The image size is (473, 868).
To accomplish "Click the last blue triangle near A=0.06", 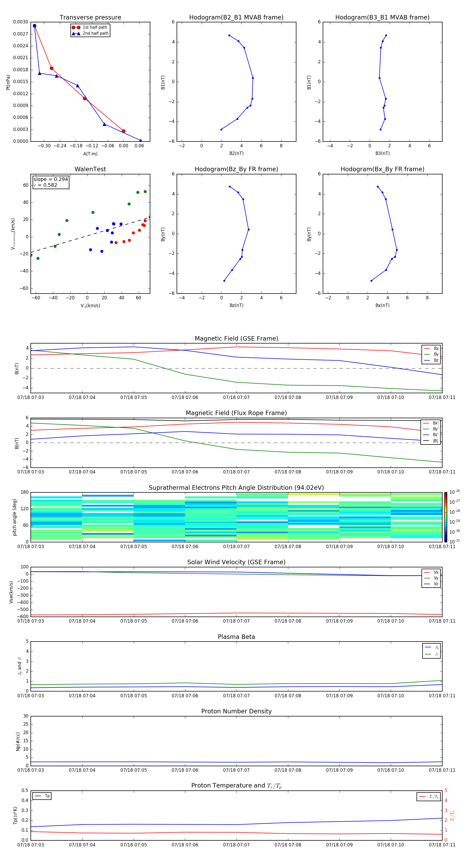I will click(x=140, y=140).
